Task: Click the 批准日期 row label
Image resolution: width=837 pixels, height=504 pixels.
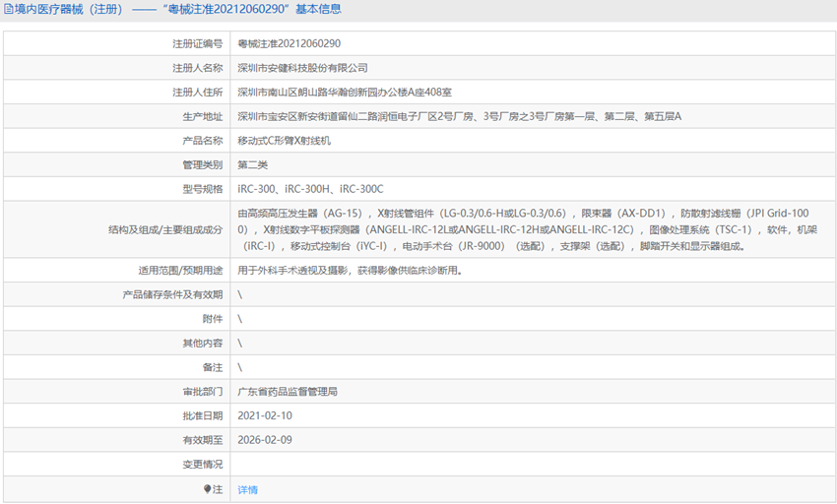Action: click(202, 415)
